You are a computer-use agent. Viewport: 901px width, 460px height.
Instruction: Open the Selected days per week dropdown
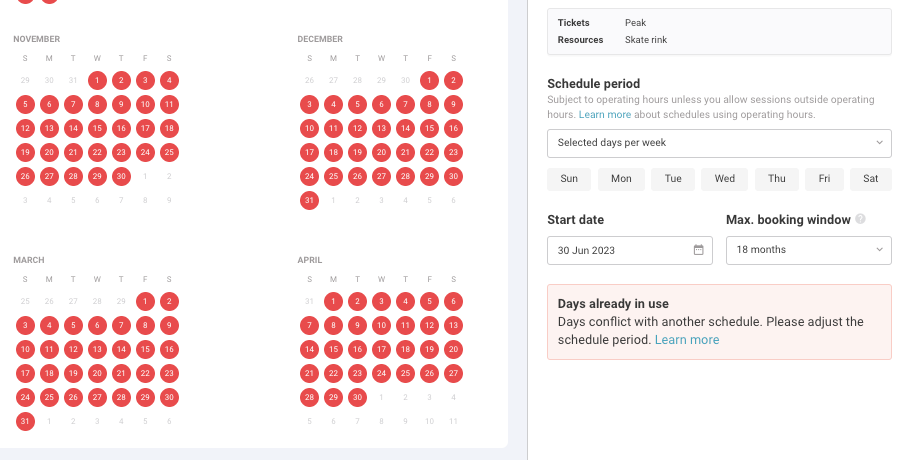(719, 143)
